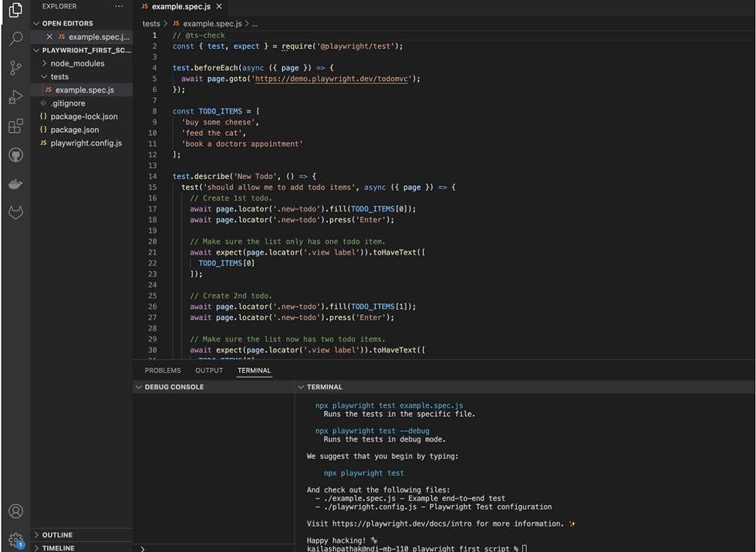The height and width of the screenshot is (552, 756).
Task: Open Explorer's more actions ellipsis
Action: (118, 6)
